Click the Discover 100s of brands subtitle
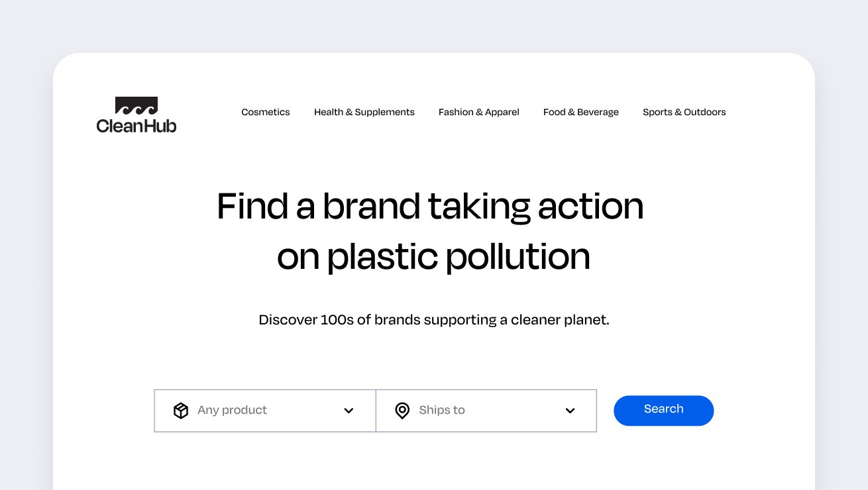 point(434,320)
